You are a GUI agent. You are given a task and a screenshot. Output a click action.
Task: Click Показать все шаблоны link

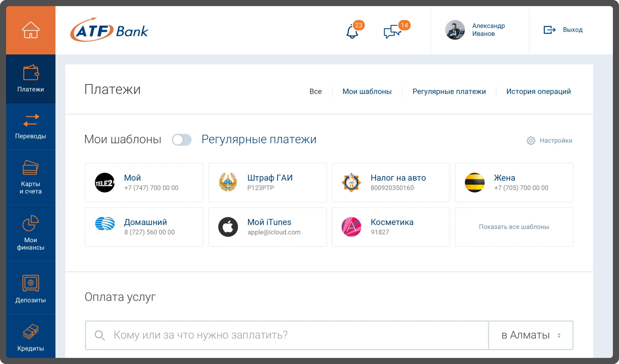coord(514,227)
